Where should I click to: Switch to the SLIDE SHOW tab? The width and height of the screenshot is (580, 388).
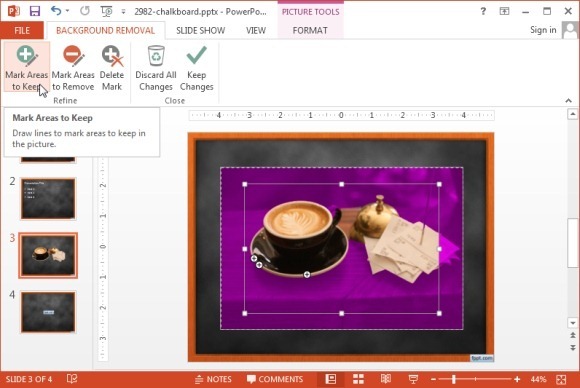click(200, 30)
